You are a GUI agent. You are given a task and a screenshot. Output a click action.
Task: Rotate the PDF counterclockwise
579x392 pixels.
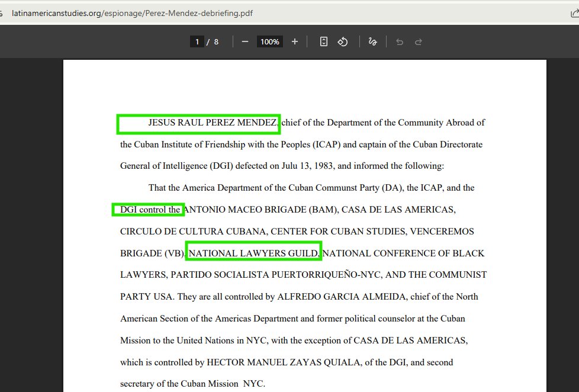[x=343, y=42]
